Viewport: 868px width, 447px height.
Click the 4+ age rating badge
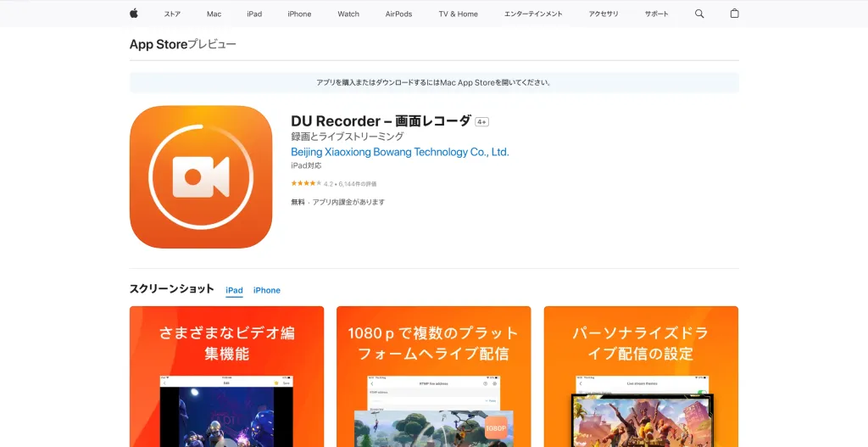pos(481,122)
